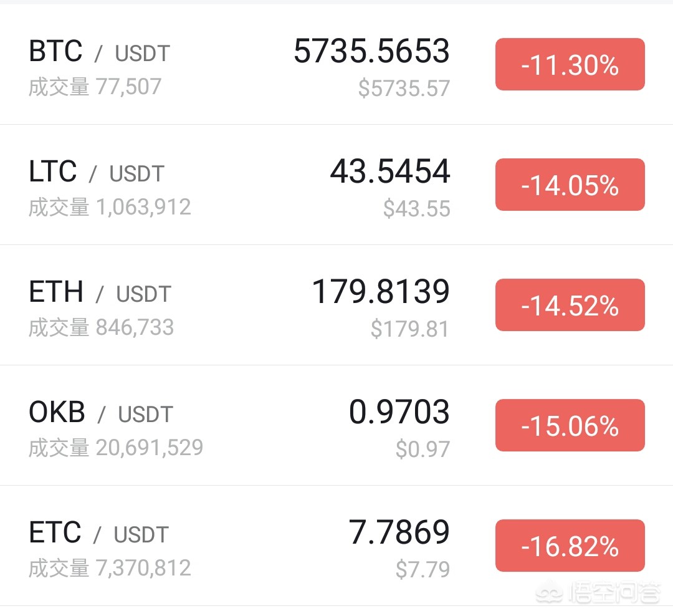Tap the LTC price 43.5454
Viewport: 673px width, 616px height.
389,171
